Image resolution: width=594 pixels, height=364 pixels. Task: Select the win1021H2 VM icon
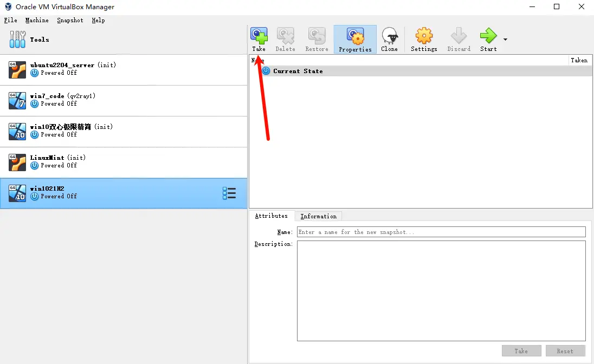point(17,193)
